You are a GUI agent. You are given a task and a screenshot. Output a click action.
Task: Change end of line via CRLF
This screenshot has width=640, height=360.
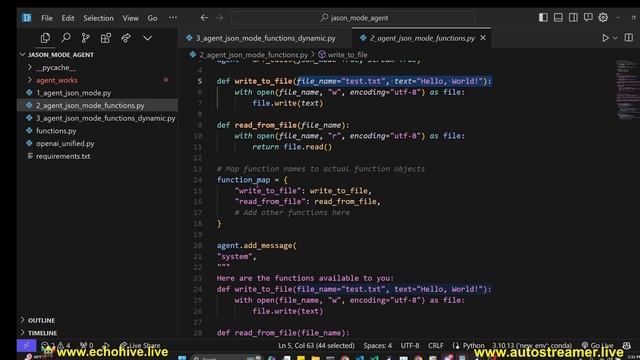click(x=436, y=346)
